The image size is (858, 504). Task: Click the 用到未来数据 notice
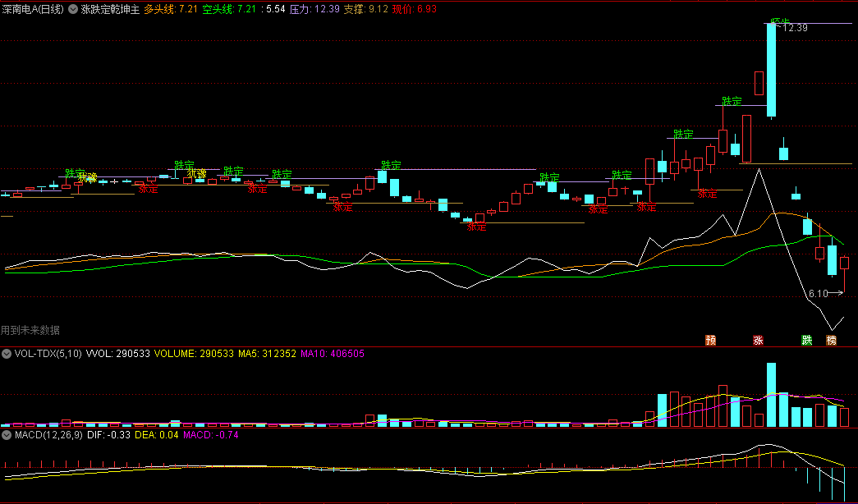(x=30, y=330)
